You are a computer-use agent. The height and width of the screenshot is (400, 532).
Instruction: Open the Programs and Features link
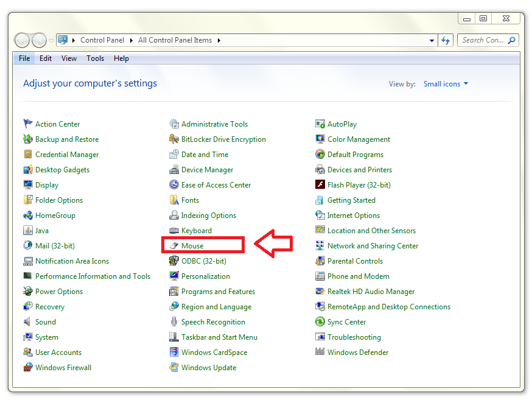click(x=218, y=292)
